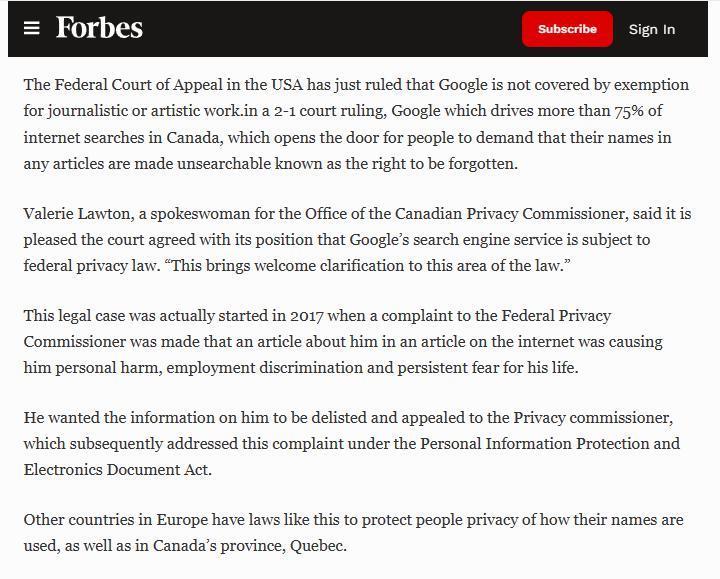Click the paragraph starting "Other countries in Europe"
The image size is (720, 579).
[x=354, y=533]
